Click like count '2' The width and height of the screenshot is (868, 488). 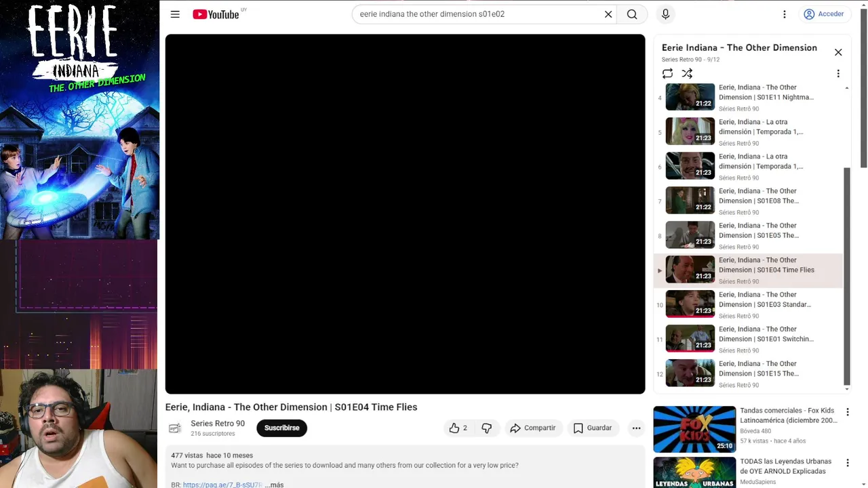pyautogui.click(x=465, y=428)
